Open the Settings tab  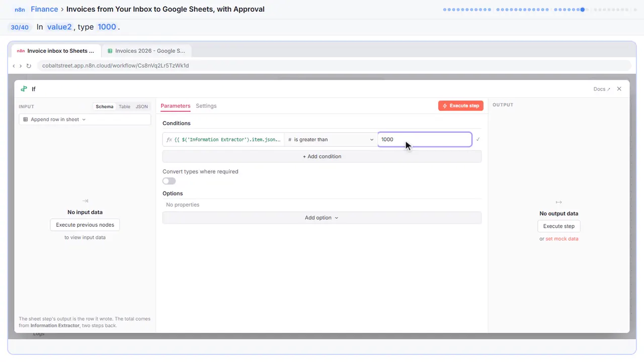[x=206, y=106]
